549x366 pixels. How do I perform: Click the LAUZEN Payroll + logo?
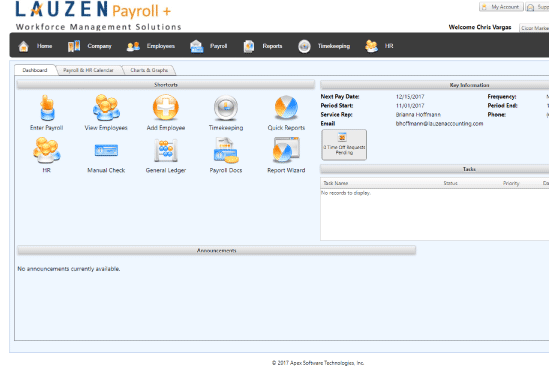(x=93, y=10)
